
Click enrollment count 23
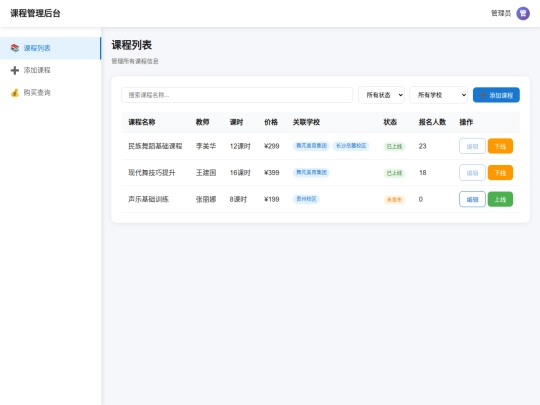point(423,146)
